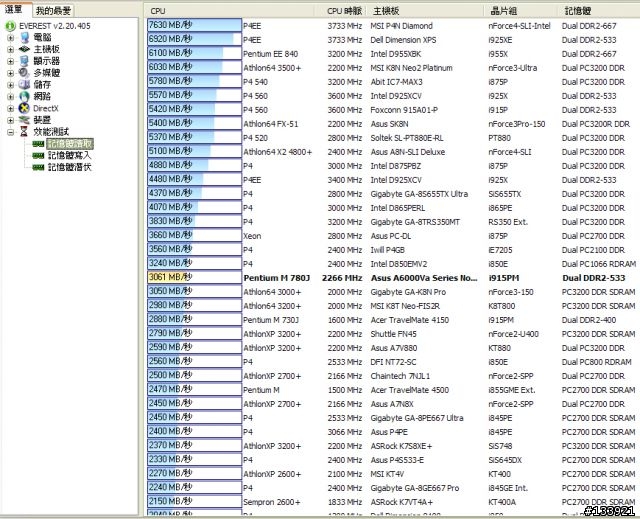Click the Athlon64 3500+ cell
Screen dimensions: 640x519
coord(272,68)
